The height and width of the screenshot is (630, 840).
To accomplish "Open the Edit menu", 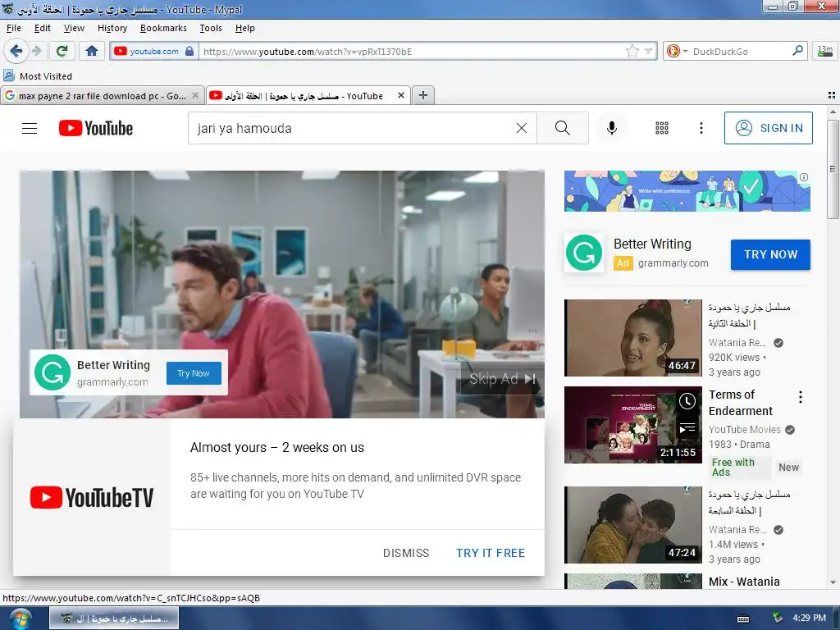I will coord(43,28).
